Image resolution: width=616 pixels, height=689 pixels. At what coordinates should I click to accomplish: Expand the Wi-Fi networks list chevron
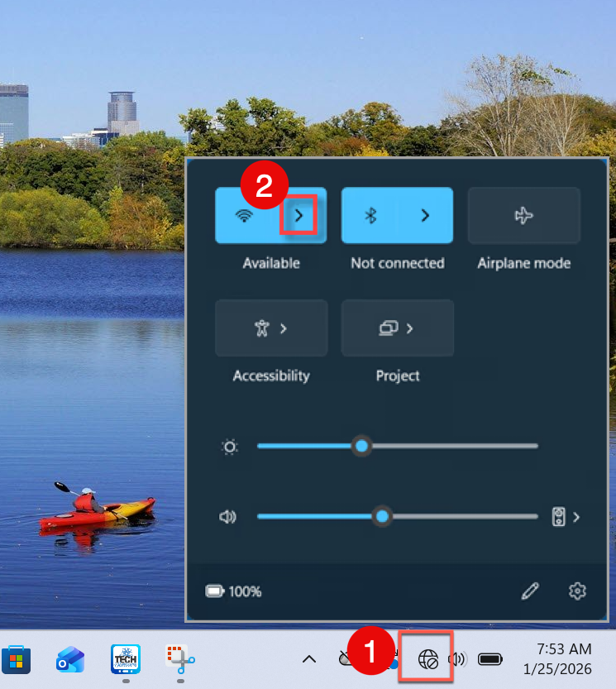(x=299, y=216)
